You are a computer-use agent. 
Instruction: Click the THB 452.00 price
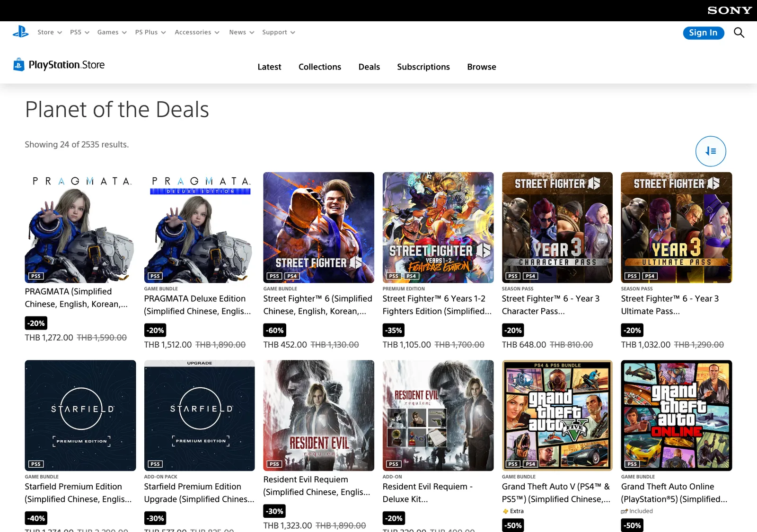285,345
